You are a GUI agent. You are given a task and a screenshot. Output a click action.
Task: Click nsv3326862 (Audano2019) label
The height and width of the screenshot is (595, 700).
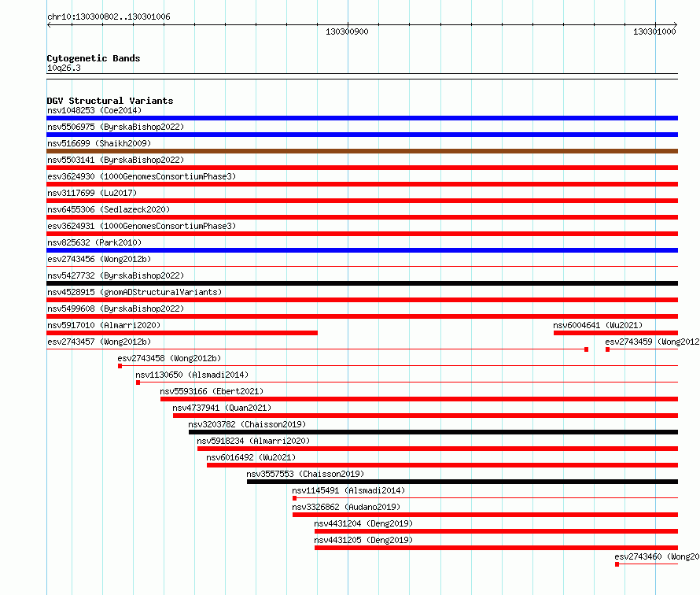pyautogui.click(x=346, y=507)
